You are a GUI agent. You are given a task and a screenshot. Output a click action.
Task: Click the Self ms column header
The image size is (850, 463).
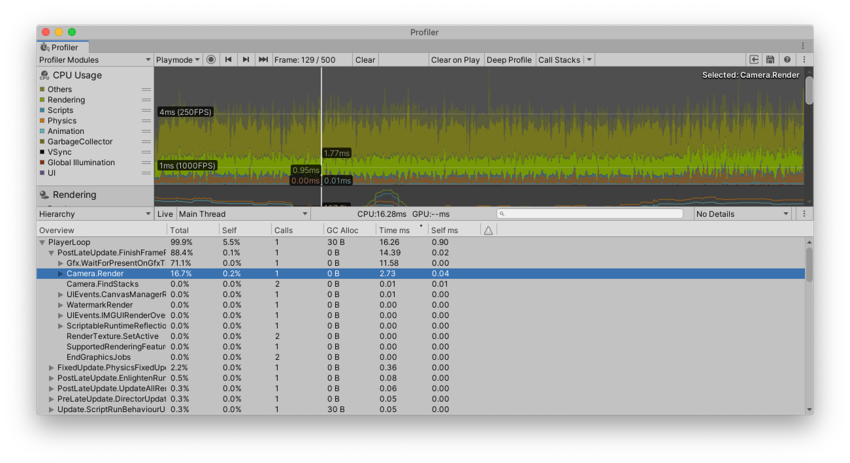[454, 230]
